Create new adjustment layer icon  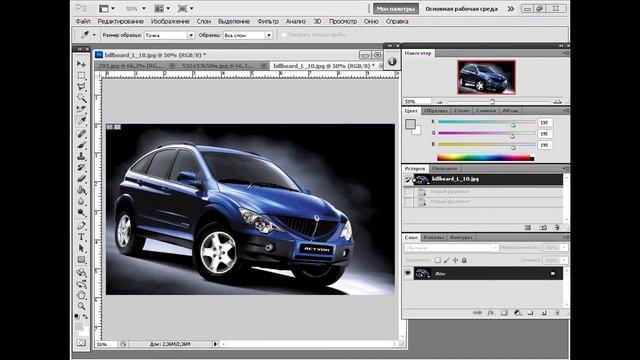(517, 313)
